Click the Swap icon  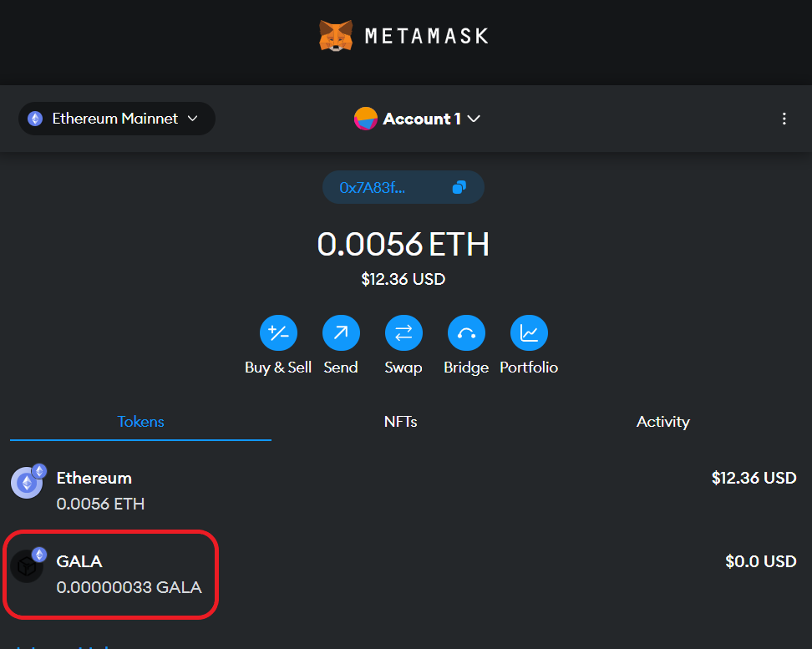coord(404,332)
